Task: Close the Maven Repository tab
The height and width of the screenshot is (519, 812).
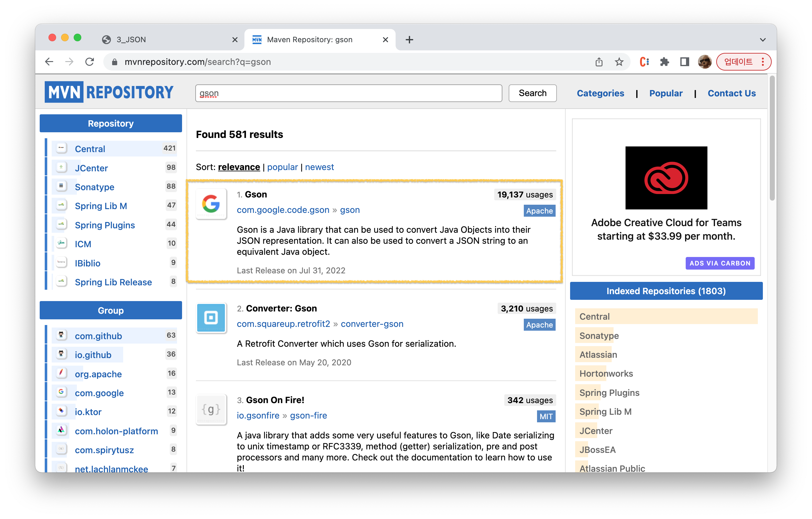Action: click(x=386, y=40)
